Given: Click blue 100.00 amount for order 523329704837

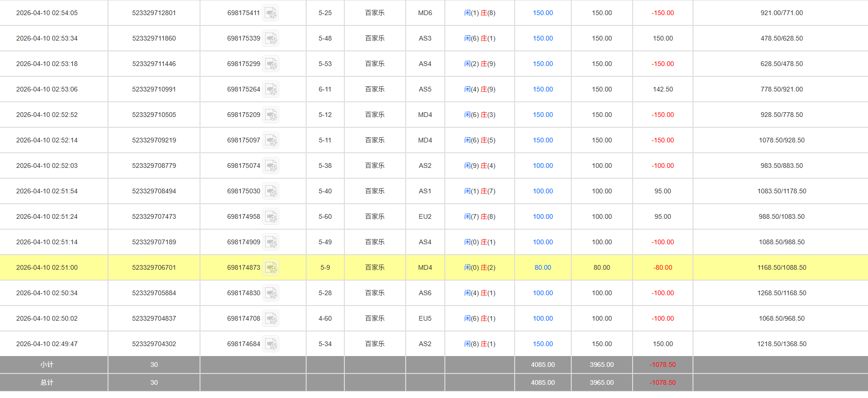Looking at the screenshot, I should (x=542, y=319).
